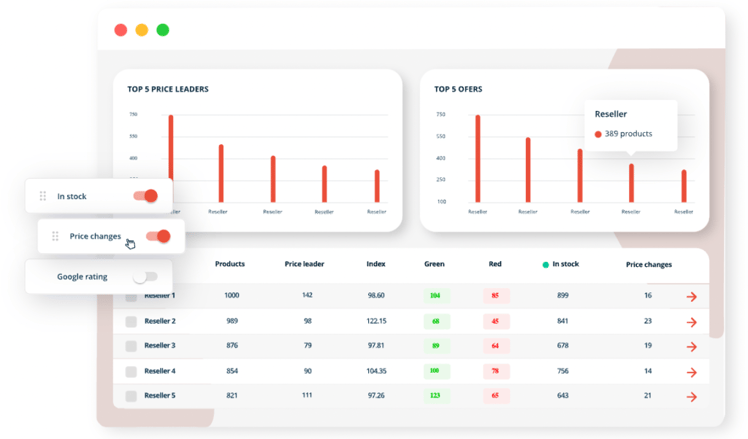Check the Reseller 1 checkbox
Screen dimensions: 748x439
pyautogui.click(x=131, y=297)
